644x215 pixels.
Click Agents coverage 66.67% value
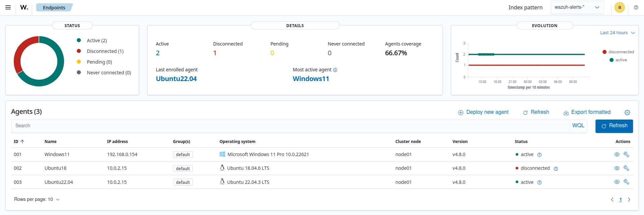pyautogui.click(x=396, y=53)
